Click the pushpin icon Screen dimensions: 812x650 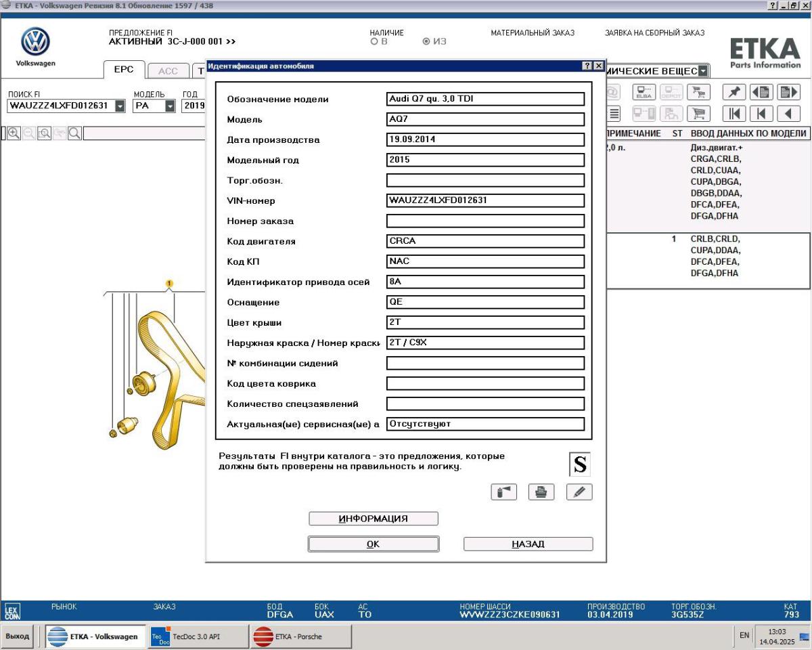point(734,92)
